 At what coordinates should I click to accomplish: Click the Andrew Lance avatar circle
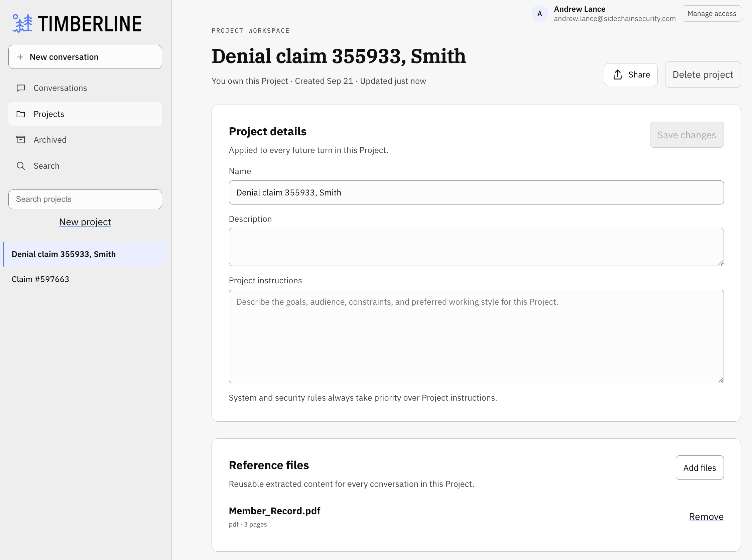(x=539, y=14)
